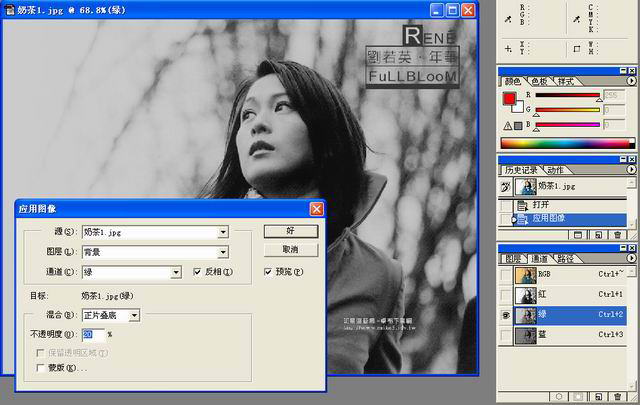The width and height of the screenshot is (640, 405).
Task: Switch to the 动作 (Actions) tab
Action: click(x=555, y=170)
